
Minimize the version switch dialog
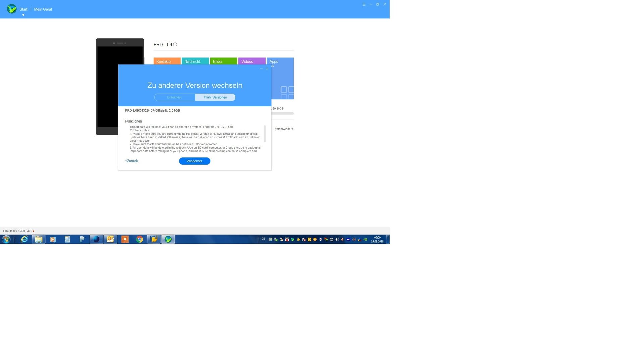pos(261,69)
